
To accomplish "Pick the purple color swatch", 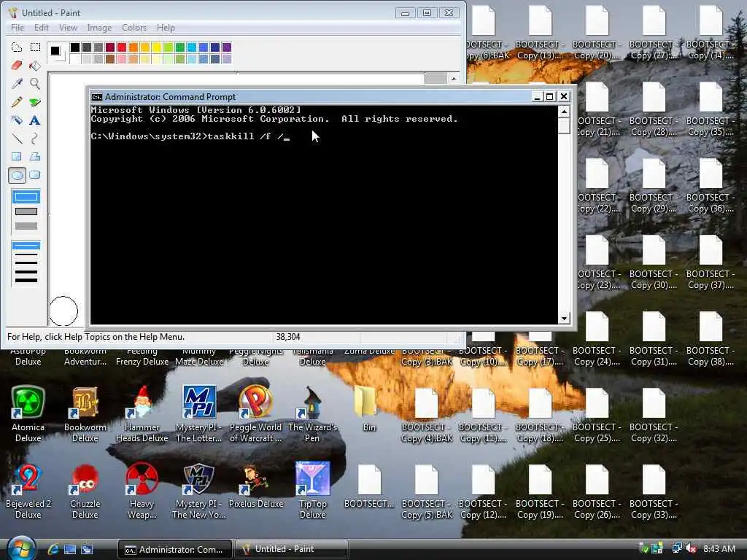I will (226, 47).
